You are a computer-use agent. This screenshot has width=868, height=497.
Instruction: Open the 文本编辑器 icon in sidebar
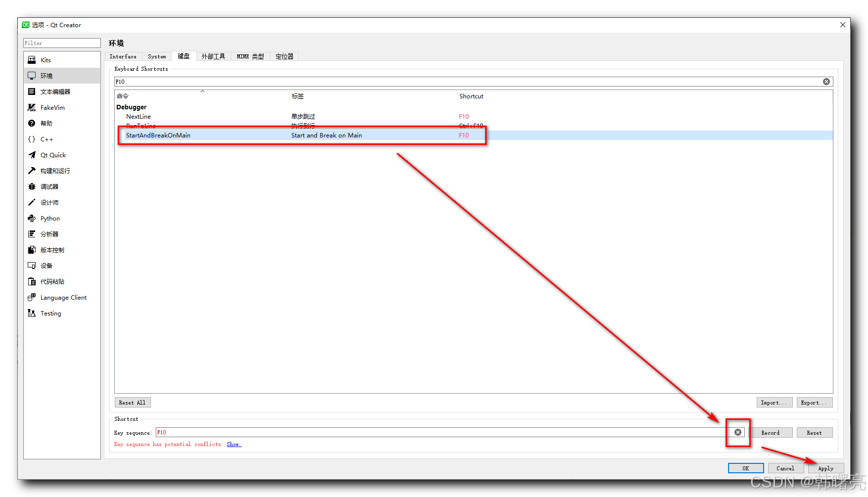pos(32,91)
